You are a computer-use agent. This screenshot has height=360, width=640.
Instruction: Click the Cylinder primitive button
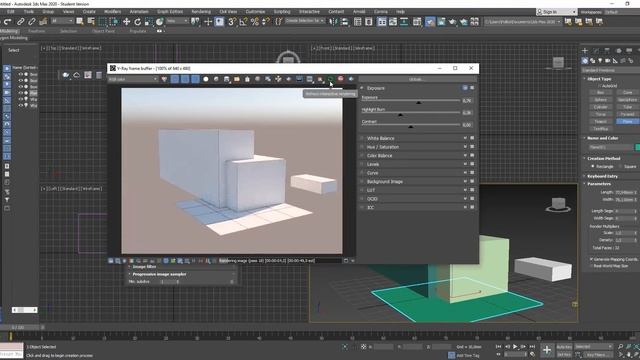(x=600, y=107)
